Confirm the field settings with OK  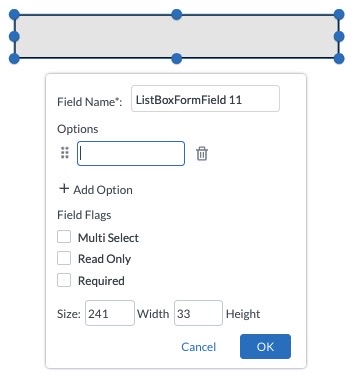point(265,347)
